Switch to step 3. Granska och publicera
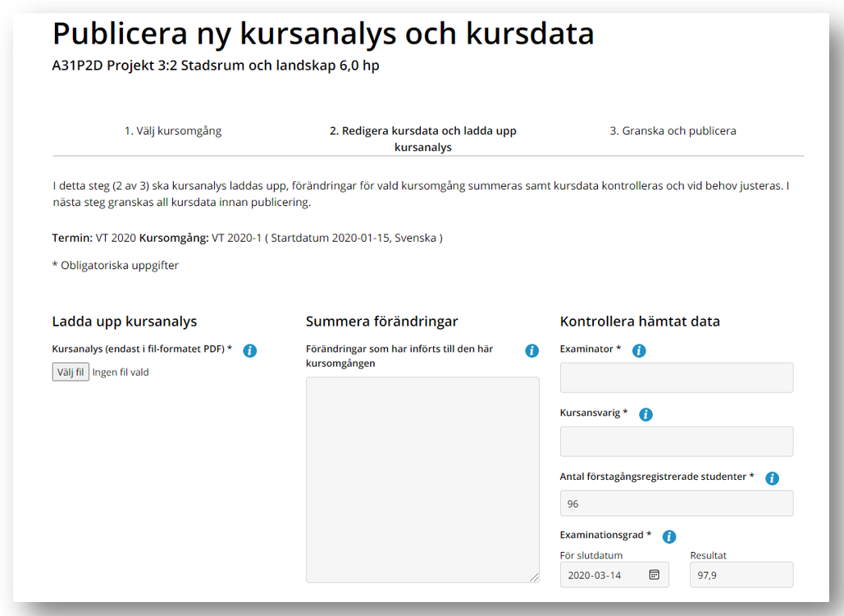The image size is (844, 616). [x=673, y=131]
